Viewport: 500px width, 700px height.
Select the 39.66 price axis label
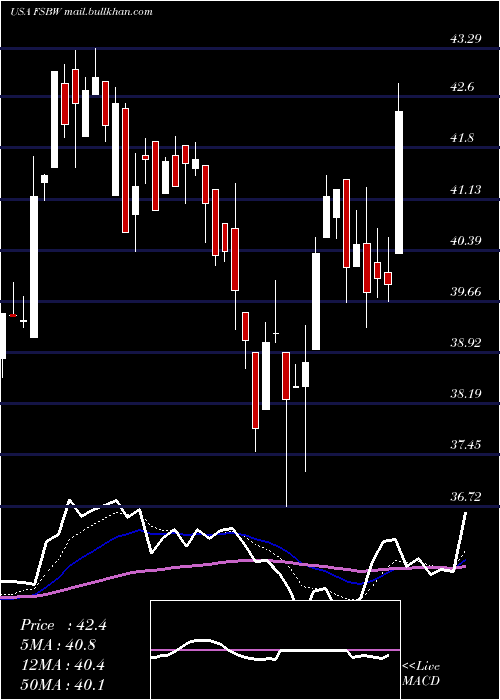pyautogui.click(x=466, y=292)
